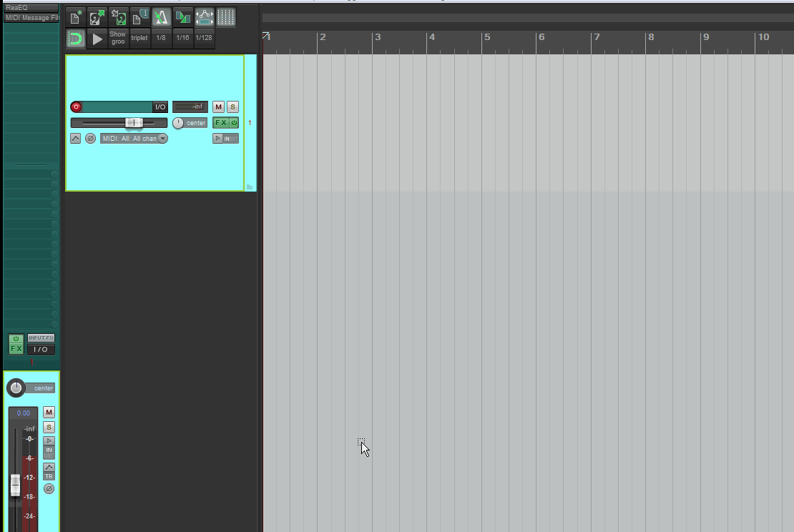
Task: Open mixer strip I/O routing button
Action: click(41, 349)
